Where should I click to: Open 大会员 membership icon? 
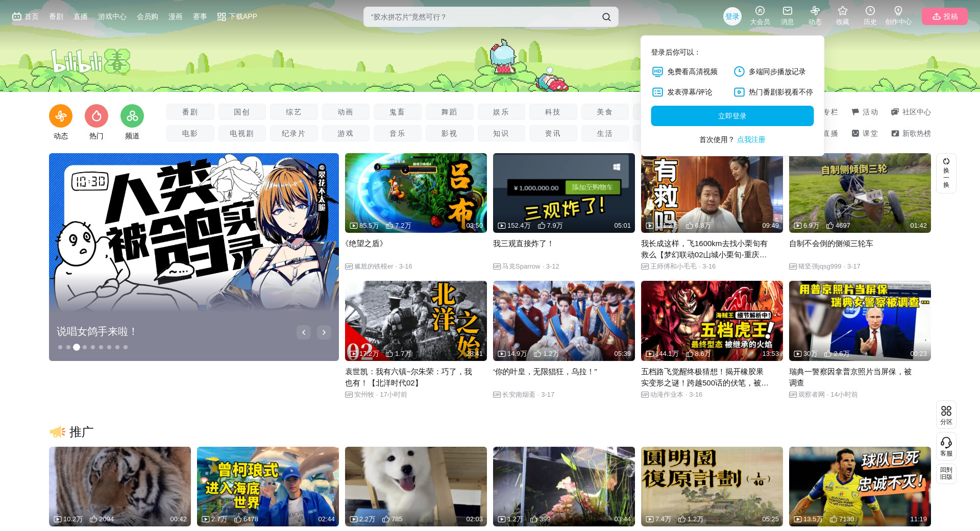(760, 16)
